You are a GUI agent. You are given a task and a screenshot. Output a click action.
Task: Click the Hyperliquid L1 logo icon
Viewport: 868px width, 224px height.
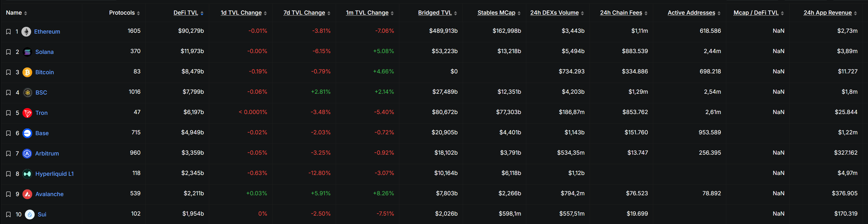tap(27, 174)
